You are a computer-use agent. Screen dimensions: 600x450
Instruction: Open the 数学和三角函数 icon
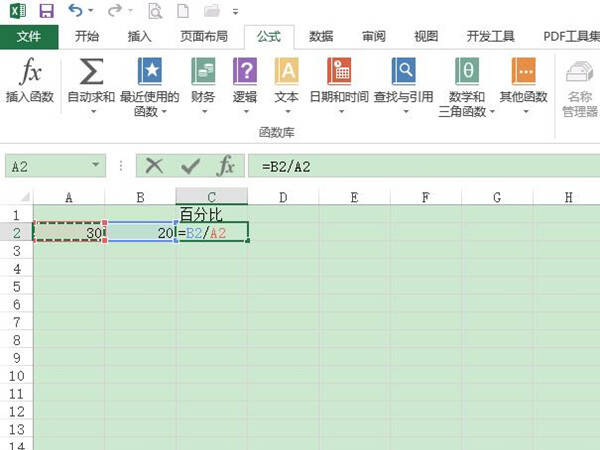(467, 71)
